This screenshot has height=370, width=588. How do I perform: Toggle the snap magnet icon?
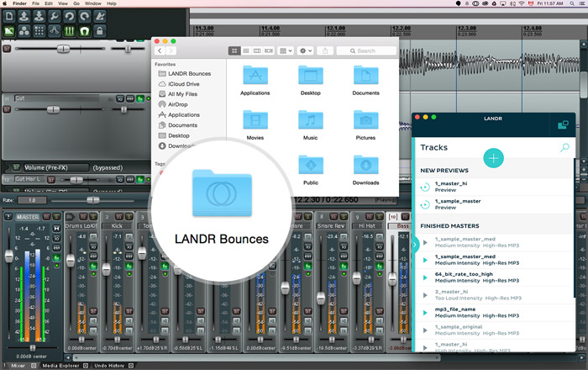84,31
